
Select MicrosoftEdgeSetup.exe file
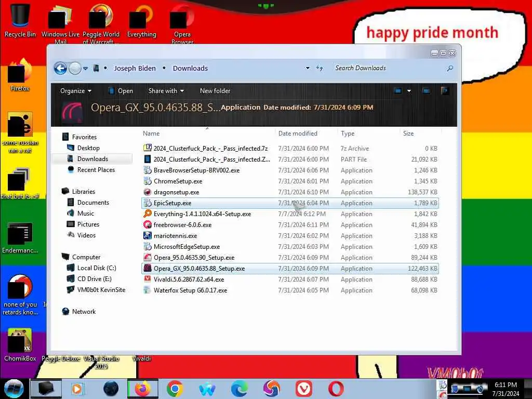[x=290, y=247]
